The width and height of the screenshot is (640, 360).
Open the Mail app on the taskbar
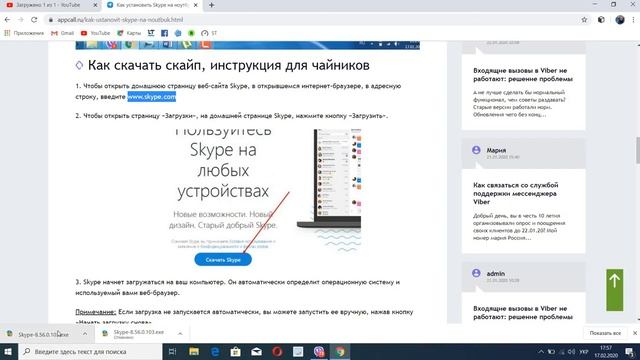point(256,351)
